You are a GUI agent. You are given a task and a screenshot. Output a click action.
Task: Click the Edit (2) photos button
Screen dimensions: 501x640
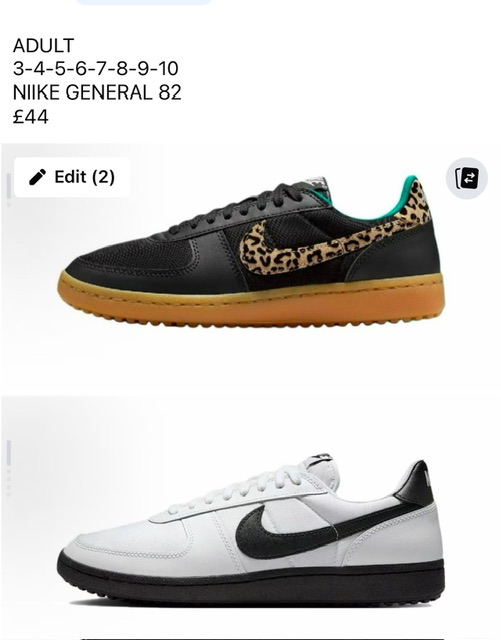pyautogui.click(x=72, y=177)
